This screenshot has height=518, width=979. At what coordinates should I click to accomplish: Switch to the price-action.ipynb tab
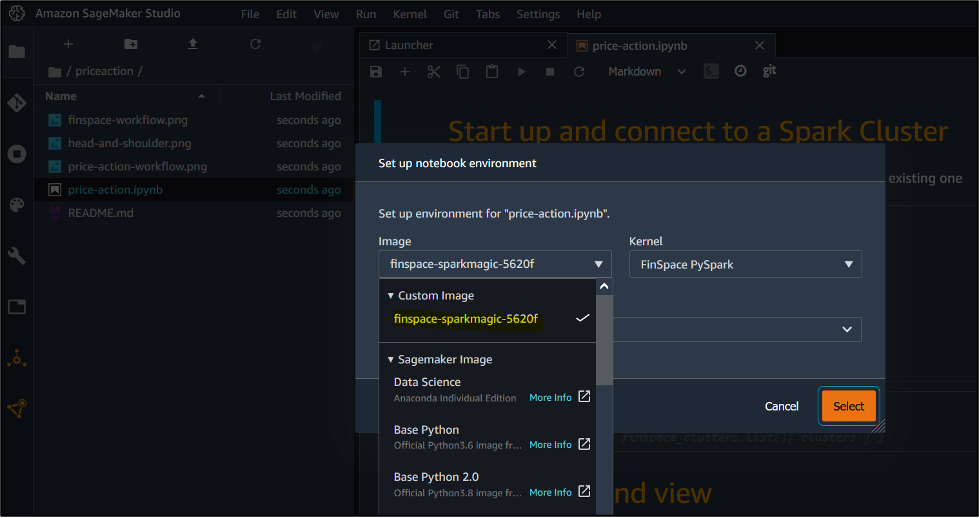click(671, 45)
